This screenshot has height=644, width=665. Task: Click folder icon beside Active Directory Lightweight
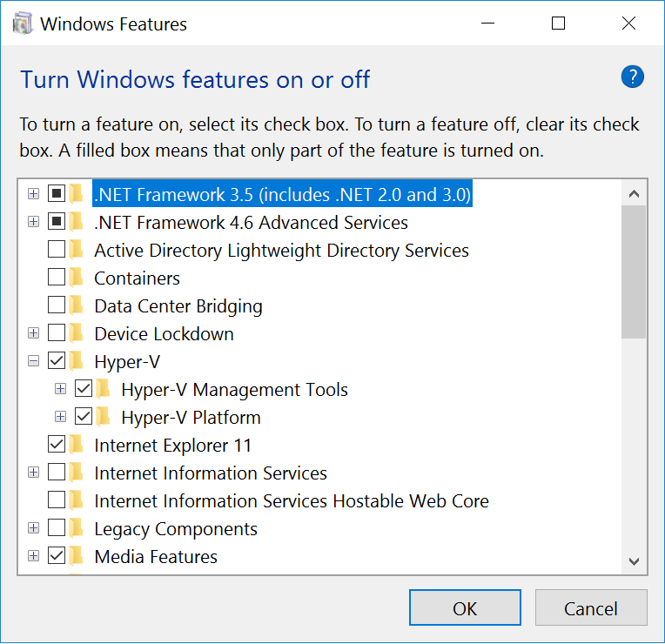[77, 250]
